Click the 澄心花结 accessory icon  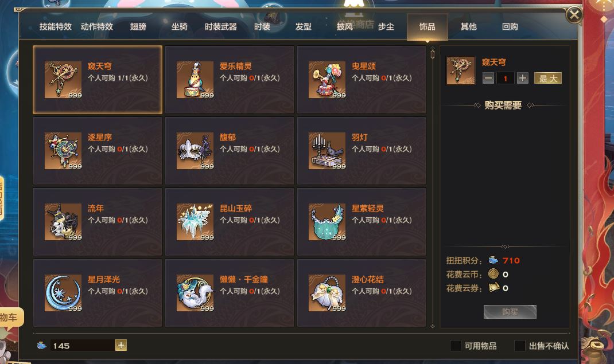pyautogui.click(x=327, y=293)
